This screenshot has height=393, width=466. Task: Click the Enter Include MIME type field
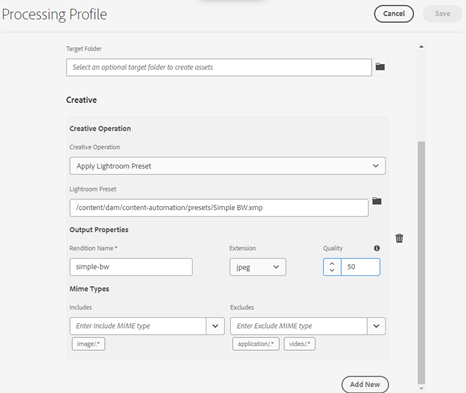138,326
